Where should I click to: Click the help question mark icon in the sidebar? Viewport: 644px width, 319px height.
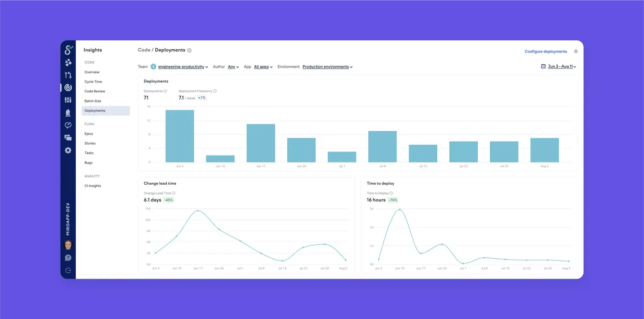pyautogui.click(x=68, y=258)
